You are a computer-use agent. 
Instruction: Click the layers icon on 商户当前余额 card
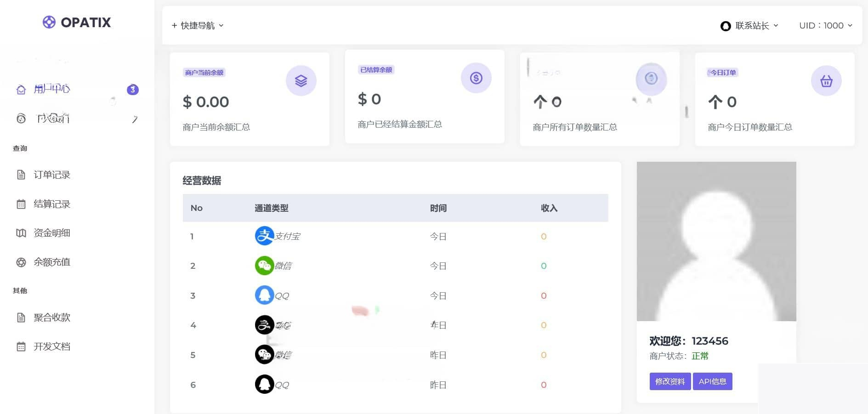pyautogui.click(x=301, y=80)
